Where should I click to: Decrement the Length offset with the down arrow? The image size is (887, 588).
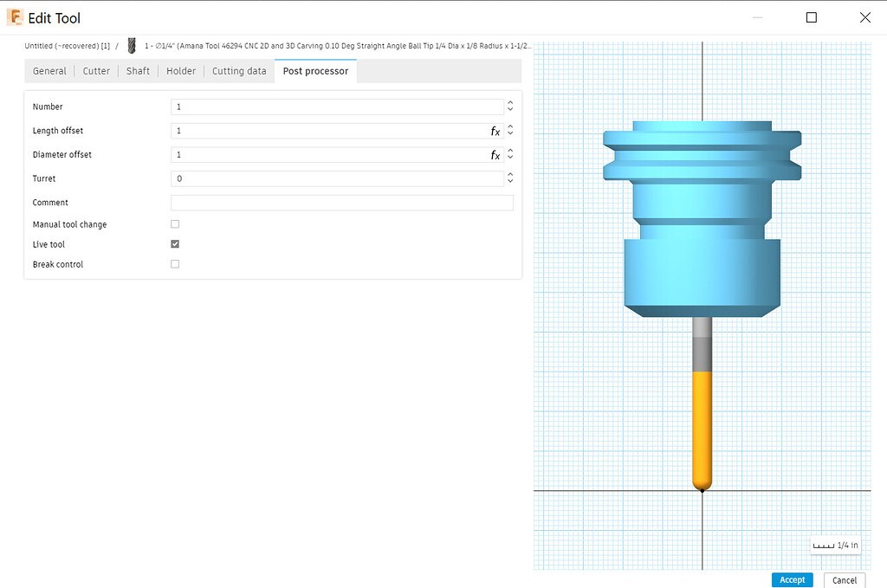click(x=510, y=134)
